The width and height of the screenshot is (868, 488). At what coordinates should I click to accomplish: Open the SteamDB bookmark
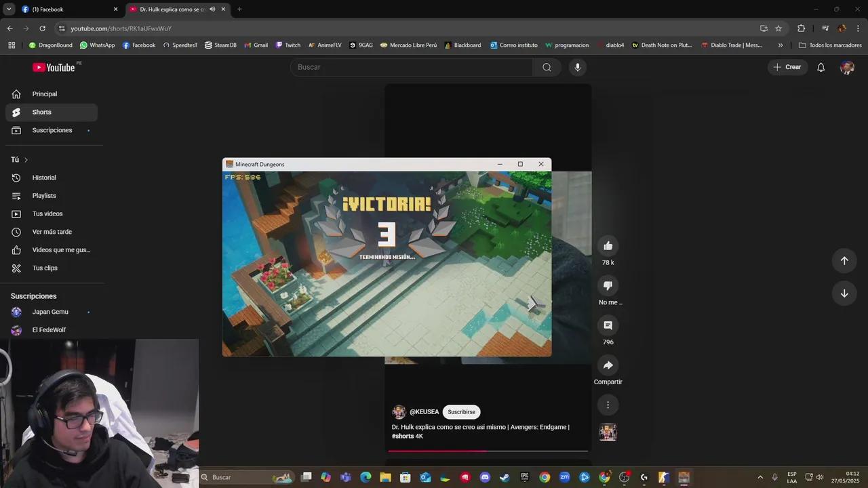coord(220,45)
